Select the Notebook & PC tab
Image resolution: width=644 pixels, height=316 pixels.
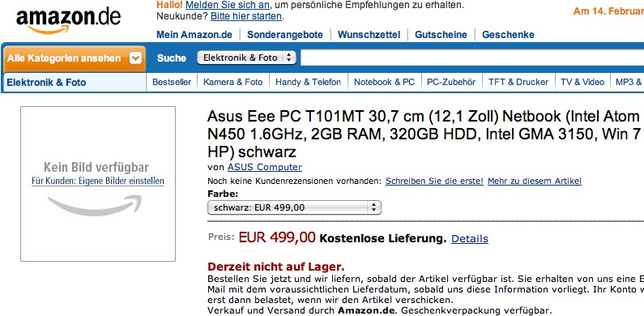coord(385,82)
